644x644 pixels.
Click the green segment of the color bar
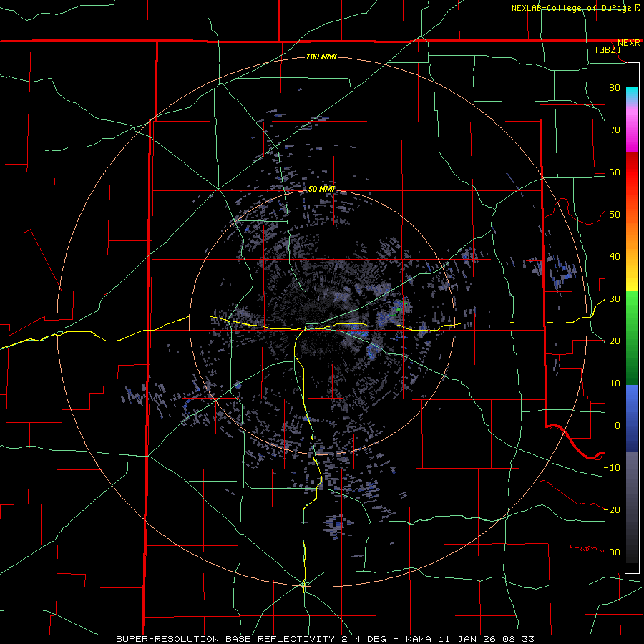pos(632,338)
